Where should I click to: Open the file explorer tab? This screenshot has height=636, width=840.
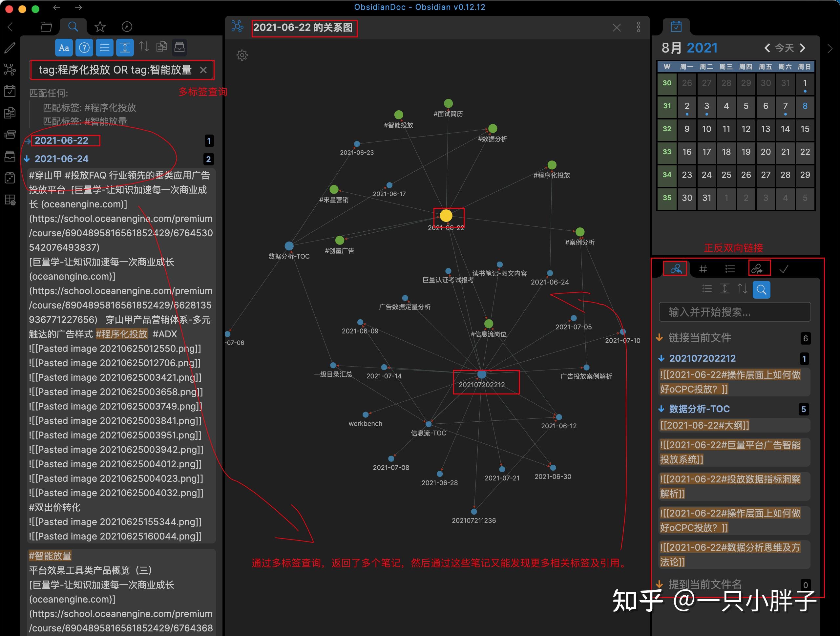pyautogui.click(x=46, y=27)
